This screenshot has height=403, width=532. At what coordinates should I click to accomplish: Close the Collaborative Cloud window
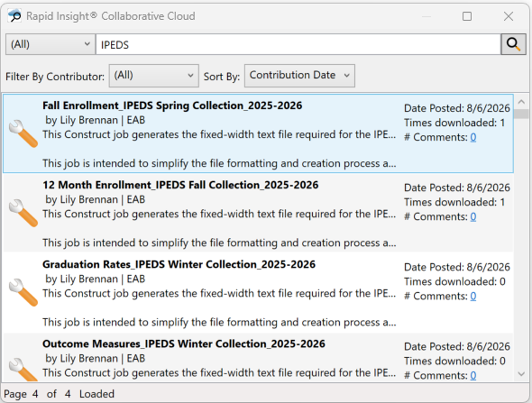click(508, 16)
